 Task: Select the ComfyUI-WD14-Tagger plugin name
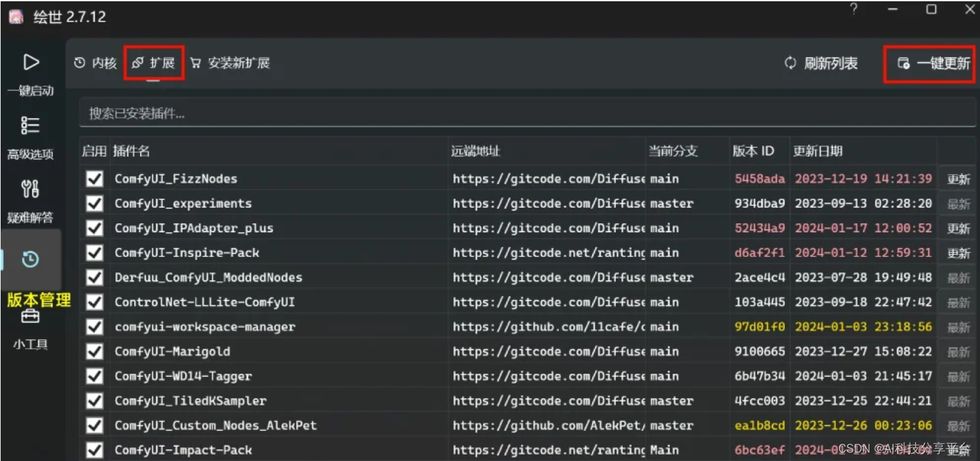coord(183,376)
